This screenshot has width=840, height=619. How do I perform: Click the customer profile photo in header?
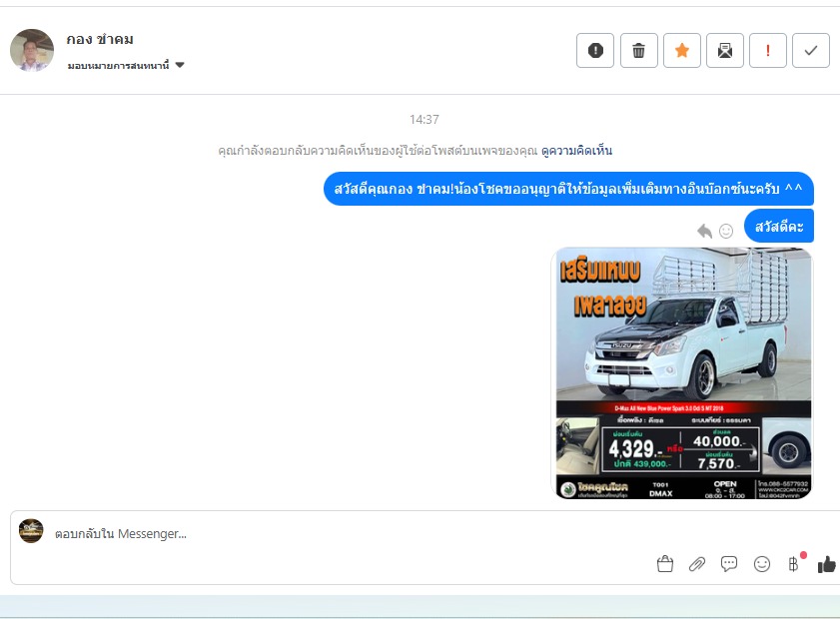(32, 50)
